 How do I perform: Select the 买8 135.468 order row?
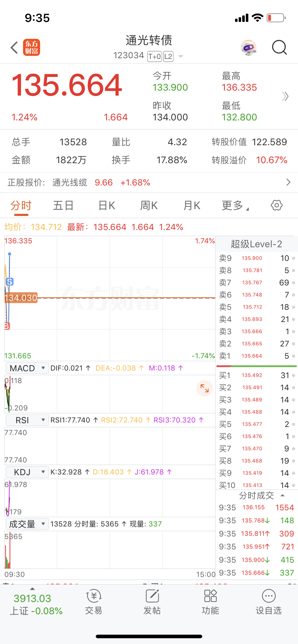coord(257,461)
